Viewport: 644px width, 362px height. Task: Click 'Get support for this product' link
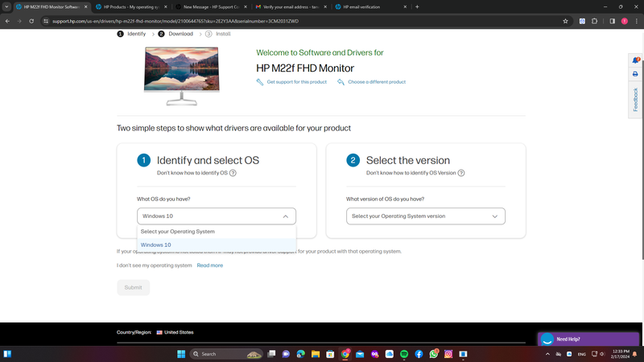tap(296, 82)
